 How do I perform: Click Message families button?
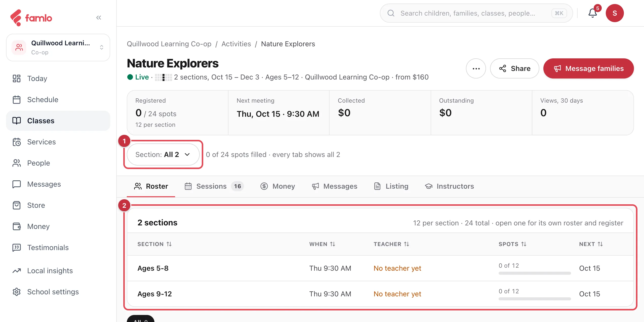(588, 68)
